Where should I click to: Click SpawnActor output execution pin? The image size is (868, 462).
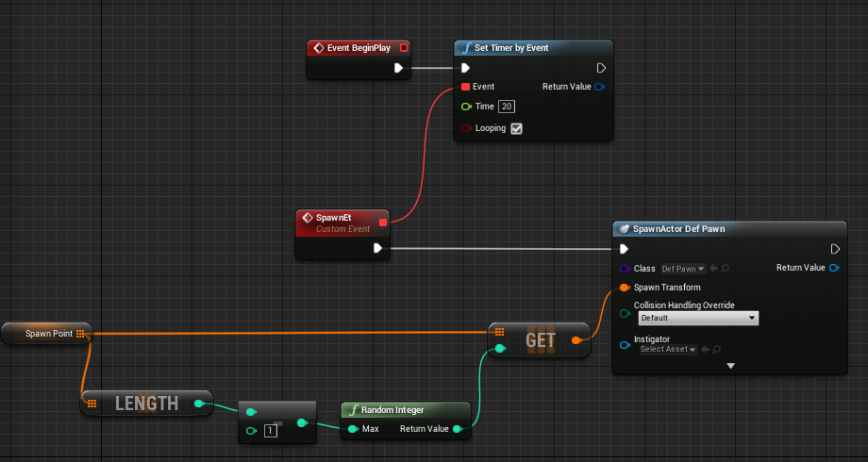tap(835, 249)
